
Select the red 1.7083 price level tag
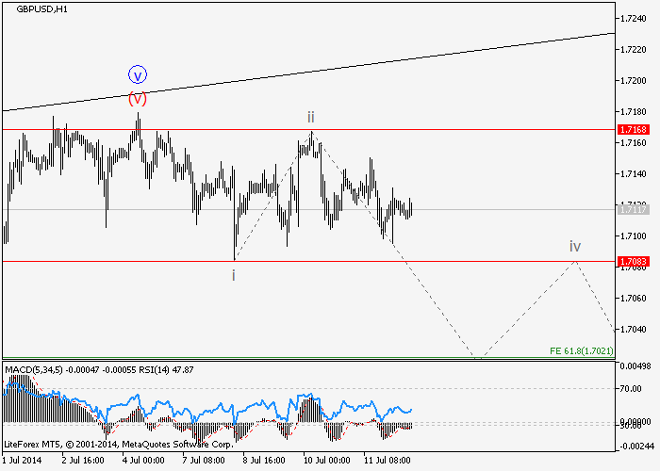tap(633, 261)
